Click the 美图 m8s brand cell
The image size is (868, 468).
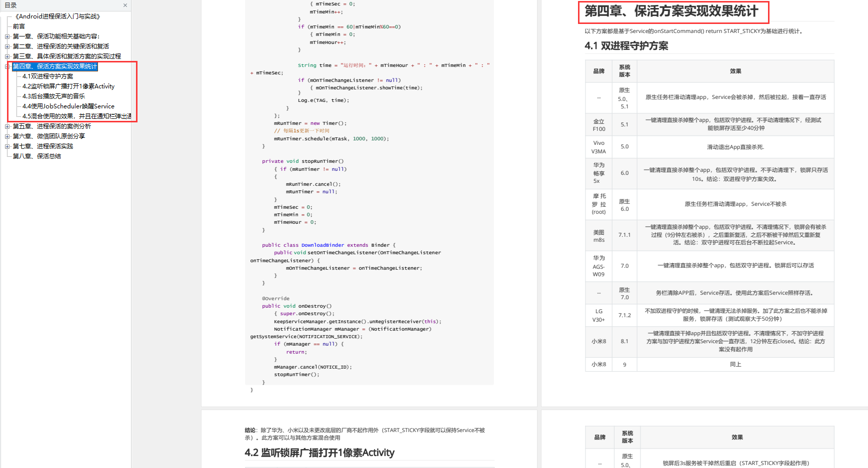coord(599,236)
